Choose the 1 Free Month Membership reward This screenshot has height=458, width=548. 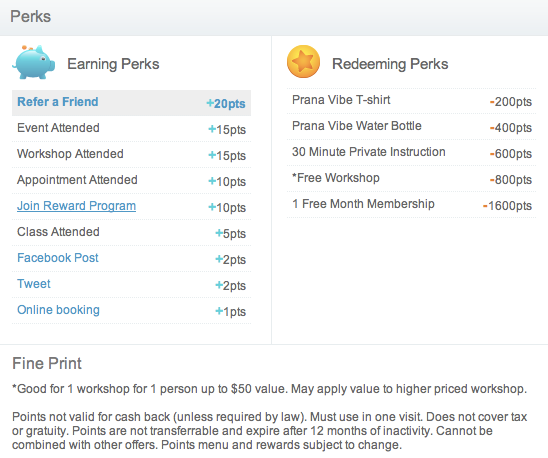click(x=411, y=205)
